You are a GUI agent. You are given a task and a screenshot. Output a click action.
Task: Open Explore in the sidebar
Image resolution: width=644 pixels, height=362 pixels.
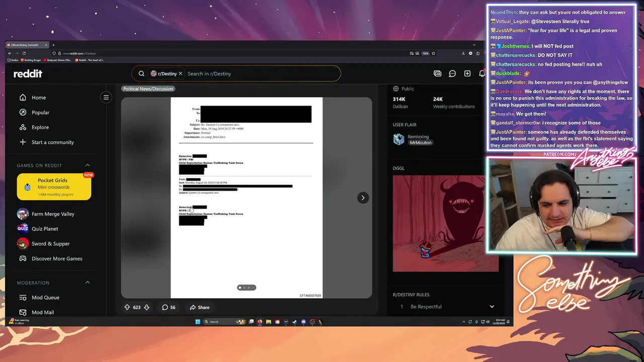[40, 127]
